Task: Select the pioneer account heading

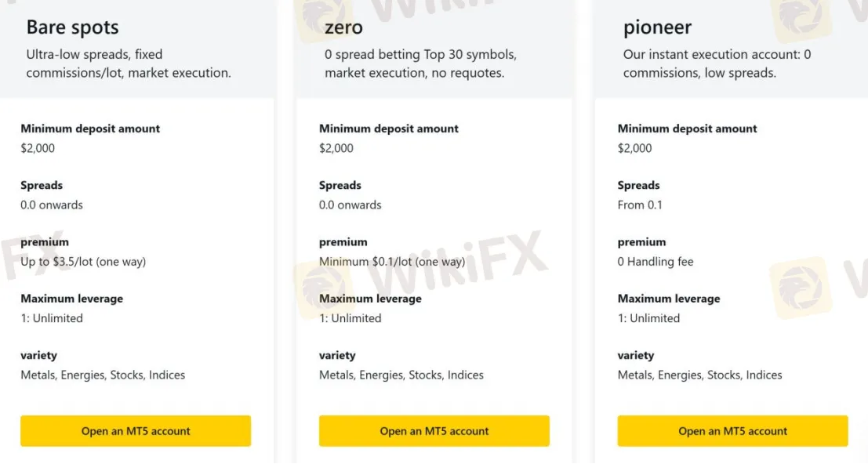Action: point(657,27)
